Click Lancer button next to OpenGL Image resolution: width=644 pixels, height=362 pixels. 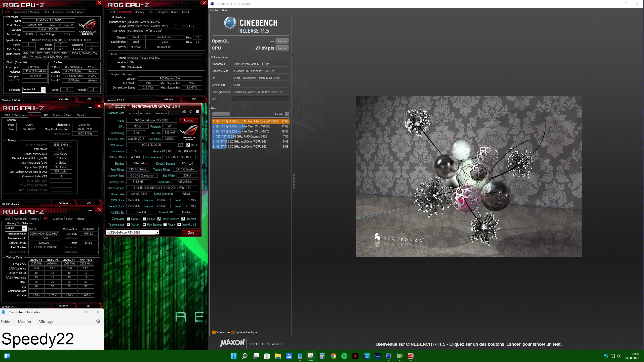point(282,41)
